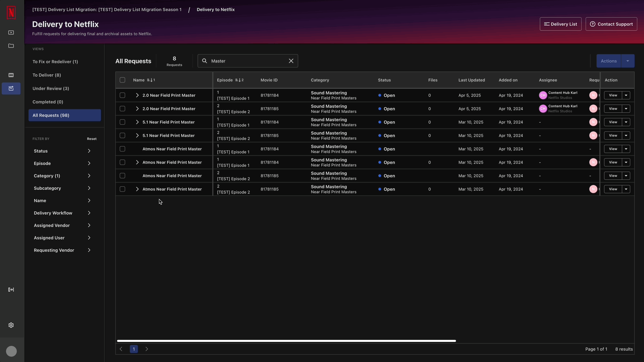Viewport: 644px width, 362px height.
Task: Select the highlighted delivery sidebar icon
Action: point(11,88)
